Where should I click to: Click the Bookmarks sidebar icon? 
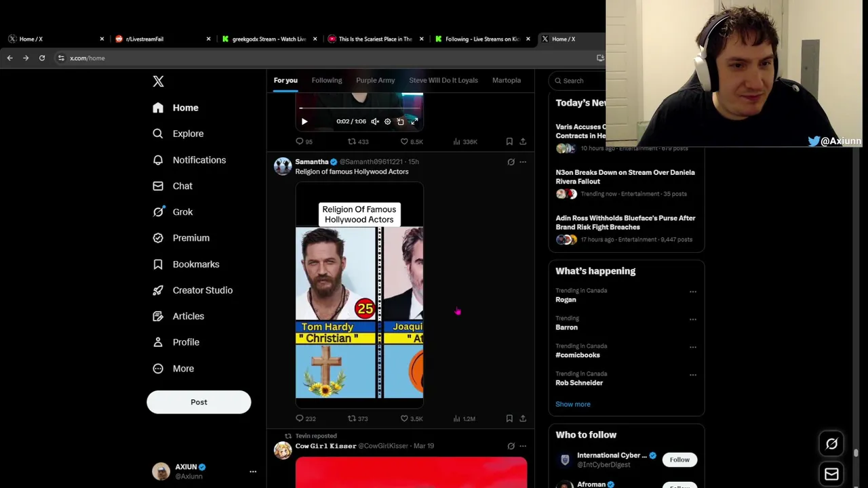click(x=158, y=264)
